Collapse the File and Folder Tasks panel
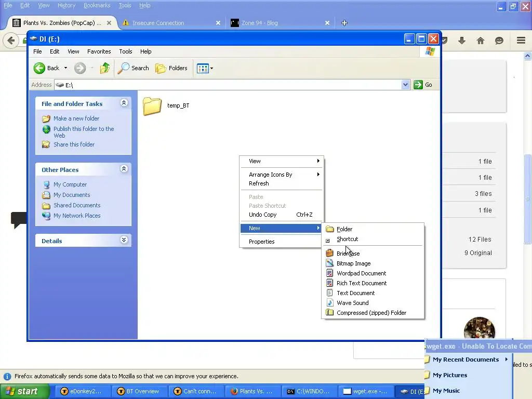The height and width of the screenshot is (399, 532). tap(124, 103)
